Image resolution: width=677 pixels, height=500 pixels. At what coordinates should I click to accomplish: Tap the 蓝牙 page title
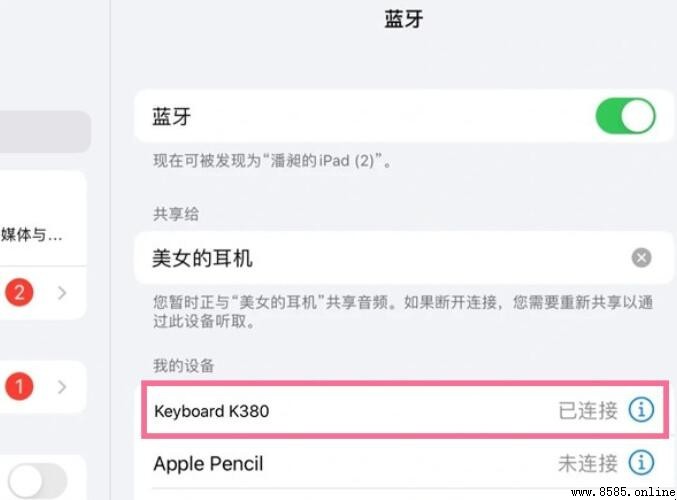[x=404, y=19]
